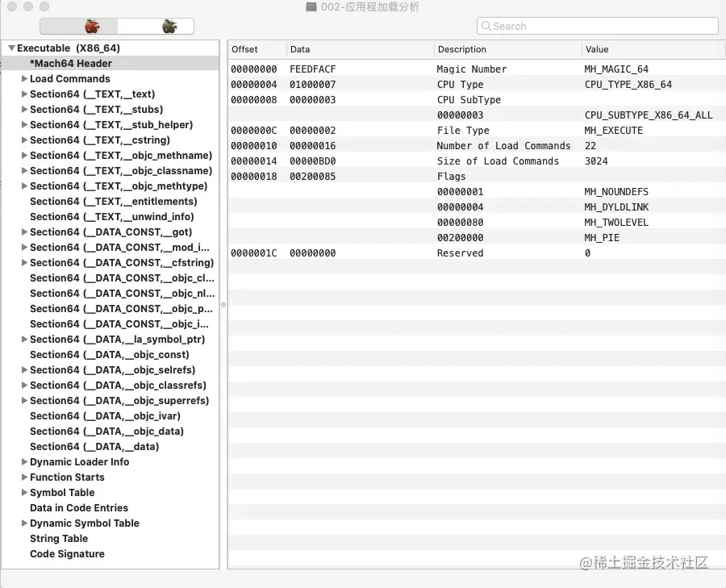The width and height of the screenshot is (726, 588).
Task: Expand Section64 (__TEXT,__stub_helper) arrow
Action: click(x=24, y=124)
